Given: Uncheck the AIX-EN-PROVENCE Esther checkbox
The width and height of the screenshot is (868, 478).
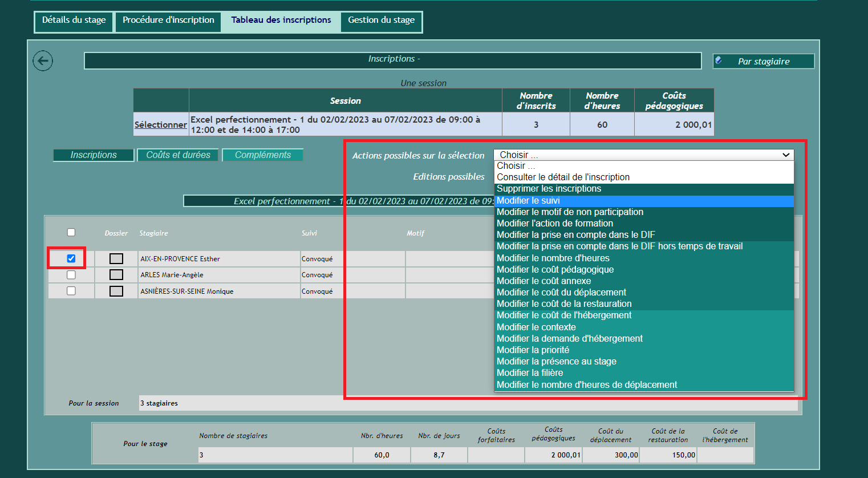Looking at the screenshot, I should (x=71, y=258).
